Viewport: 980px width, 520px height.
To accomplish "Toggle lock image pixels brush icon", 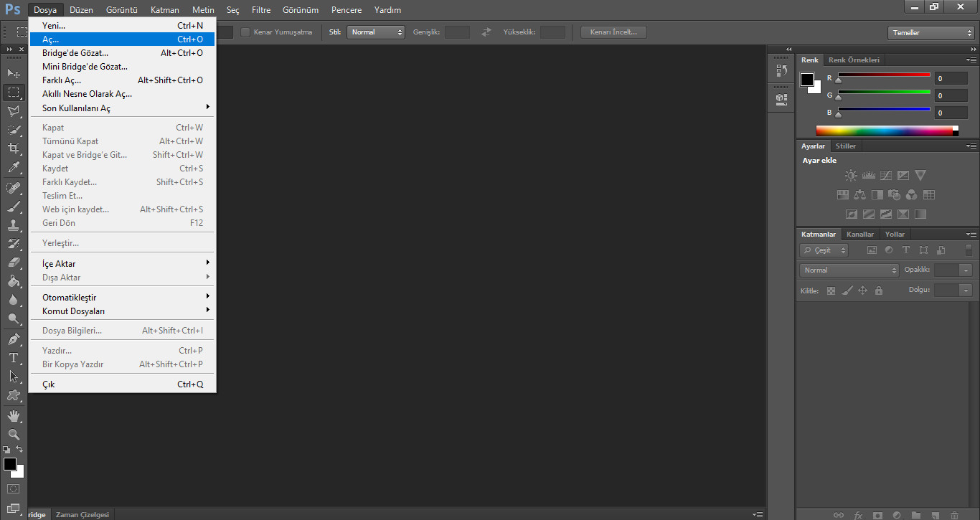I will pyautogui.click(x=847, y=290).
